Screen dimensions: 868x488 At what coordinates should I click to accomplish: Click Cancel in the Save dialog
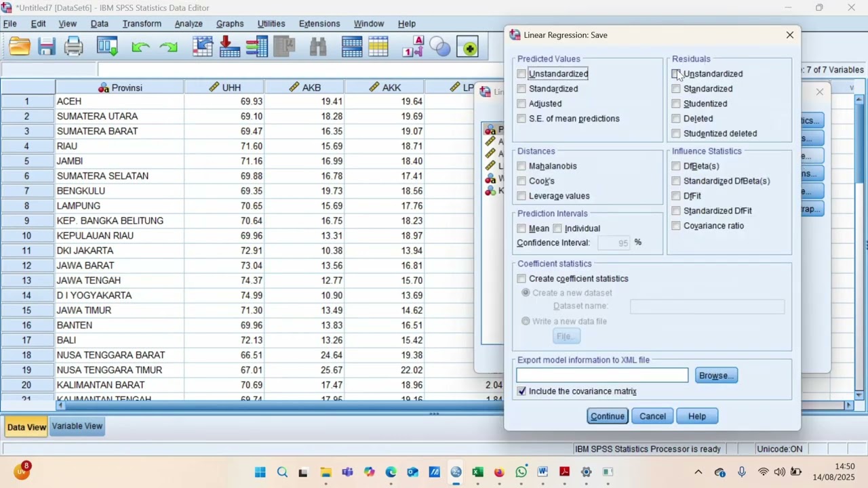[x=652, y=416]
